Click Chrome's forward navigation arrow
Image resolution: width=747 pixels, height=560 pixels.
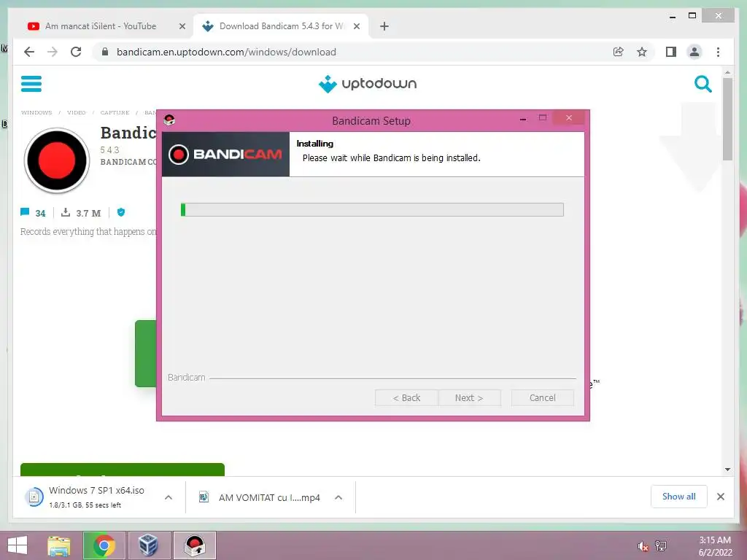53,52
